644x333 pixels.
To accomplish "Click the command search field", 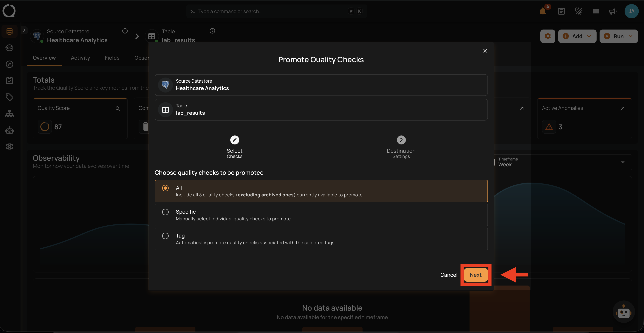I will (276, 11).
